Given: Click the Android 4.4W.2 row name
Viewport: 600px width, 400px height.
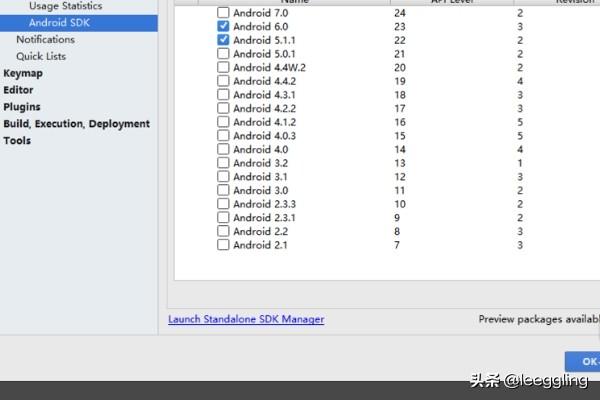Looking at the screenshot, I should point(269,68).
